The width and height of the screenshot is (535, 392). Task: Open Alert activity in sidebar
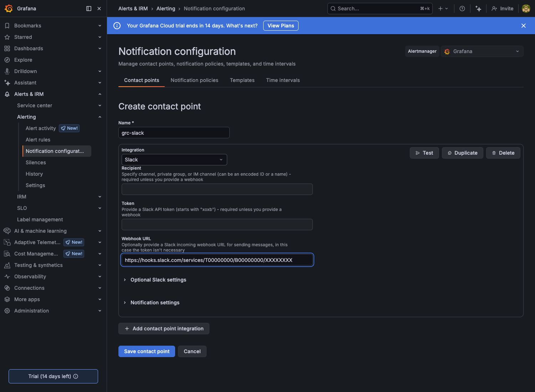click(41, 128)
